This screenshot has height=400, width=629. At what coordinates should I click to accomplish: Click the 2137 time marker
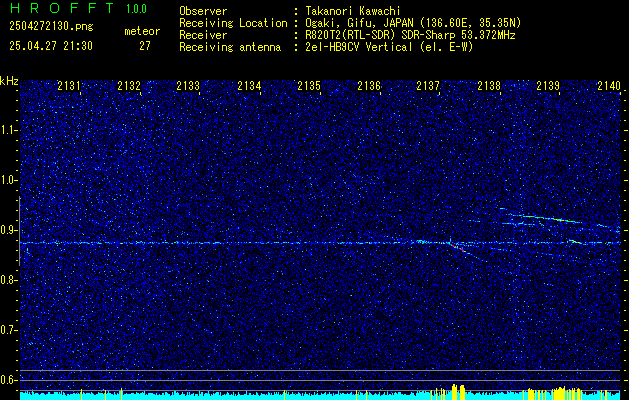point(428,85)
